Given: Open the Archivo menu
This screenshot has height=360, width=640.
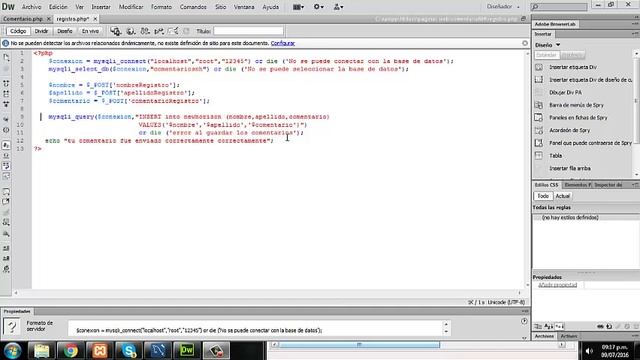Looking at the screenshot, I should pos(31,7).
